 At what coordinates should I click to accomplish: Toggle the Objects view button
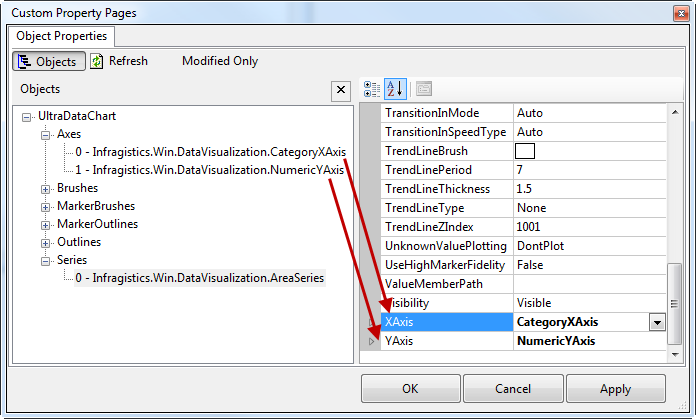(x=48, y=61)
